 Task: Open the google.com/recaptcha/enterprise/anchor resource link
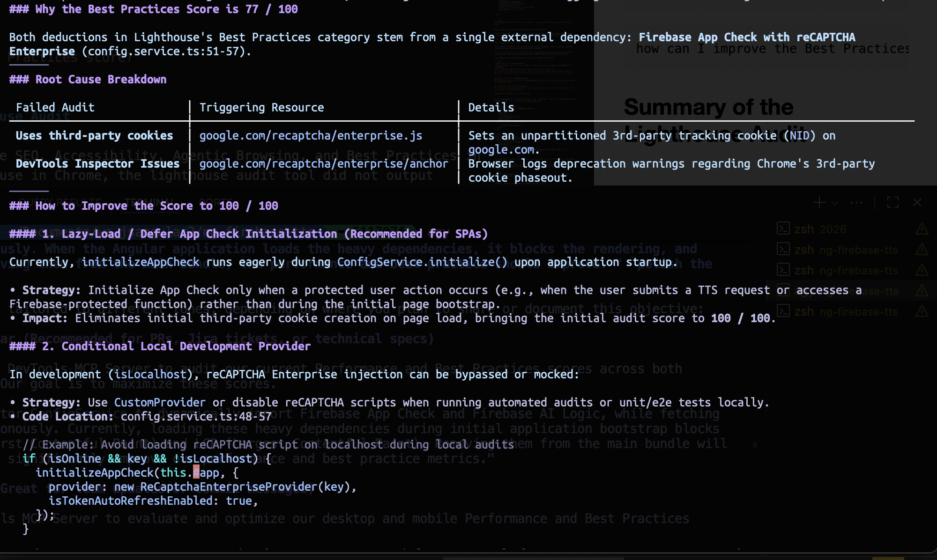pyautogui.click(x=324, y=164)
